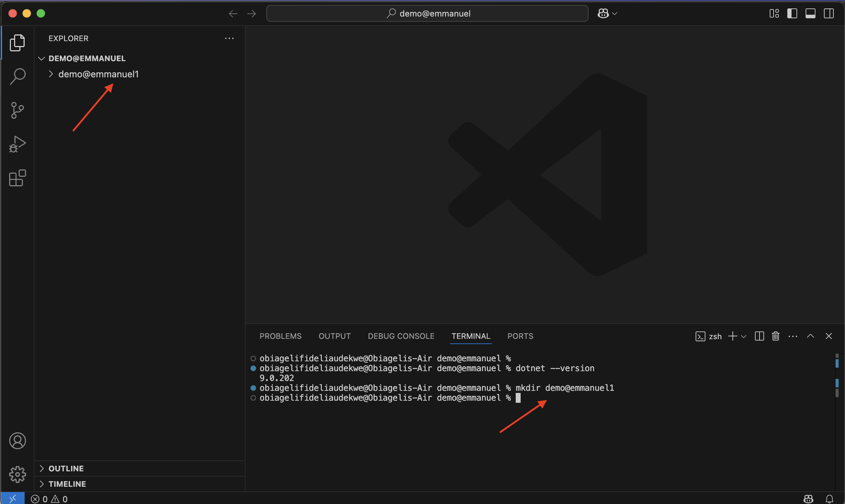Open the Copilot dropdown chevron in the title bar
845x504 pixels.
(615, 14)
